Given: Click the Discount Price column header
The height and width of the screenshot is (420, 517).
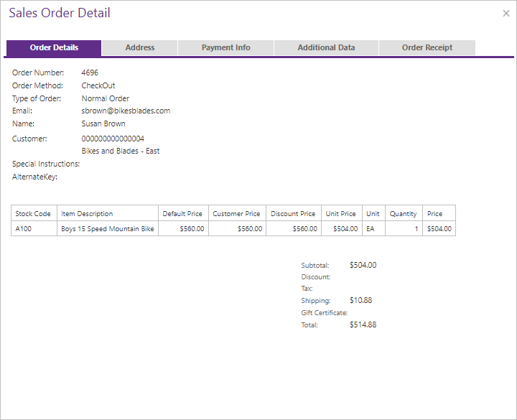Looking at the screenshot, I should pos(293,214).
